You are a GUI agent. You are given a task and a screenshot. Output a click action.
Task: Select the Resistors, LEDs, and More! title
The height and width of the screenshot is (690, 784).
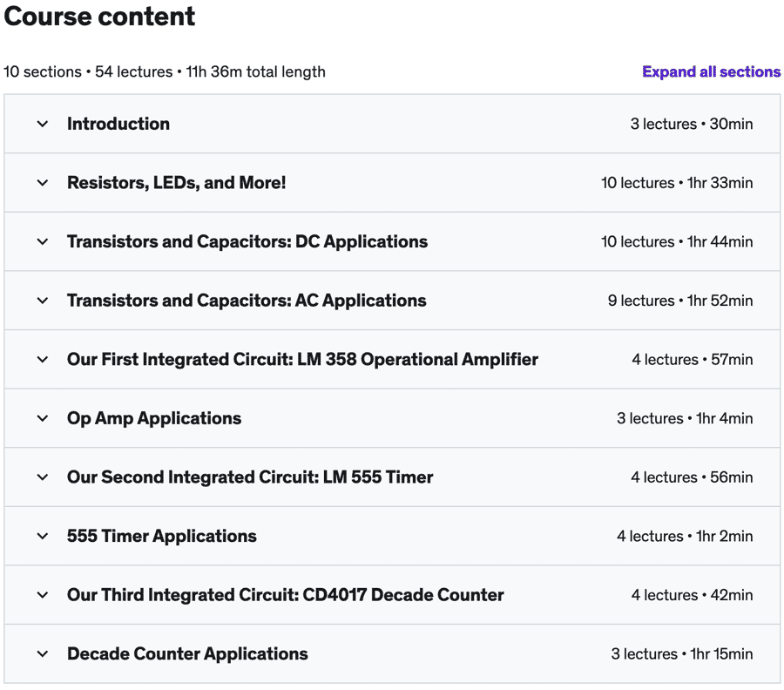(x=177, y=182)
